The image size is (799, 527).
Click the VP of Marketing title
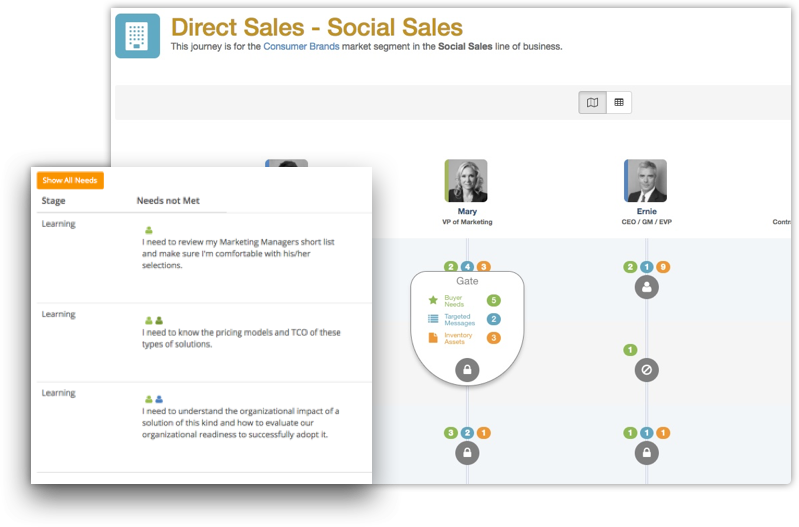pos(467,222)
